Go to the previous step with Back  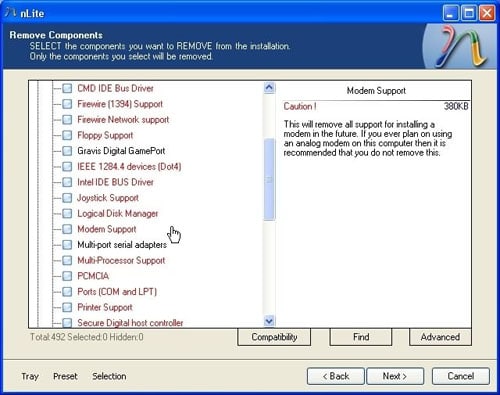pyautogui.click(x=336, y=376)
